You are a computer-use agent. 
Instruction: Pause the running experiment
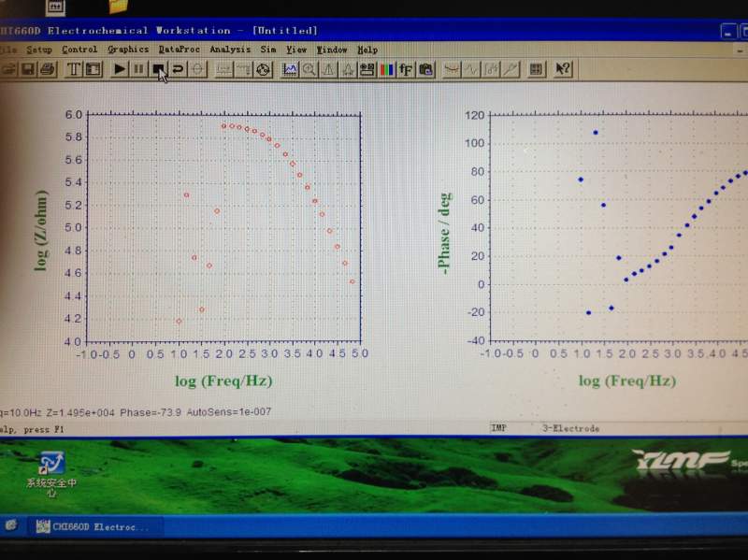pyautogui.click(x=138, y=69)
